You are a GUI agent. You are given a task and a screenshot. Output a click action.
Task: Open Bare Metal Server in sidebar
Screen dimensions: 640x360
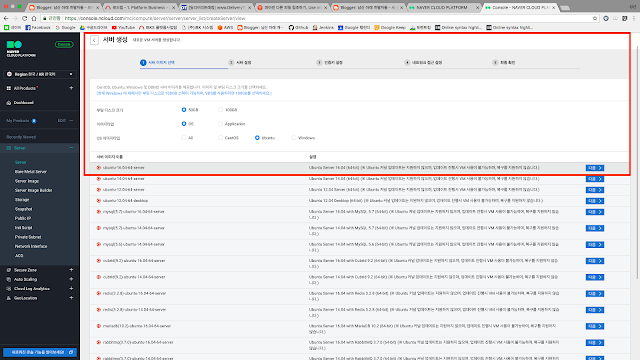coord(31,172)
